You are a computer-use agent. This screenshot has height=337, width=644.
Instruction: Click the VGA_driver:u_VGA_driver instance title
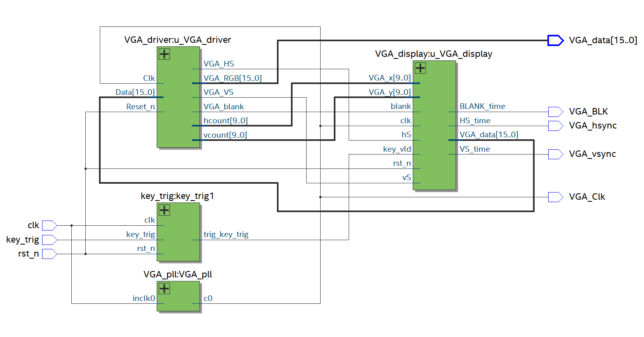178,40
